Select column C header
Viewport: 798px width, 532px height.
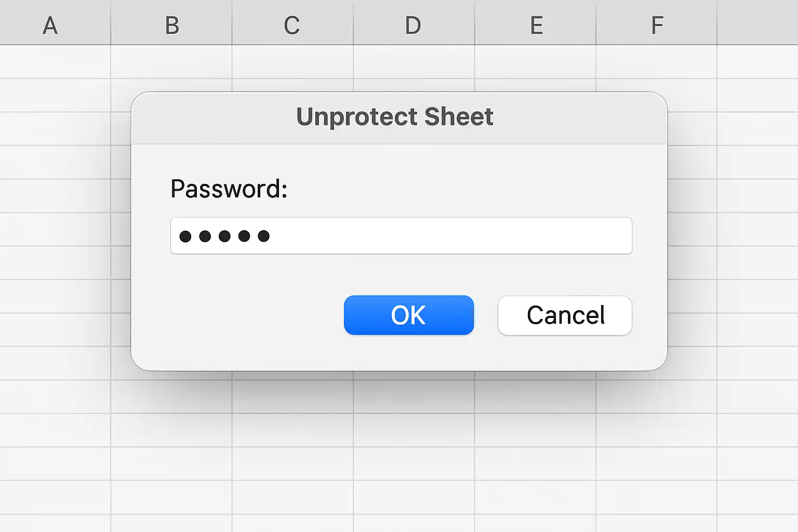(x=292, y=23)
